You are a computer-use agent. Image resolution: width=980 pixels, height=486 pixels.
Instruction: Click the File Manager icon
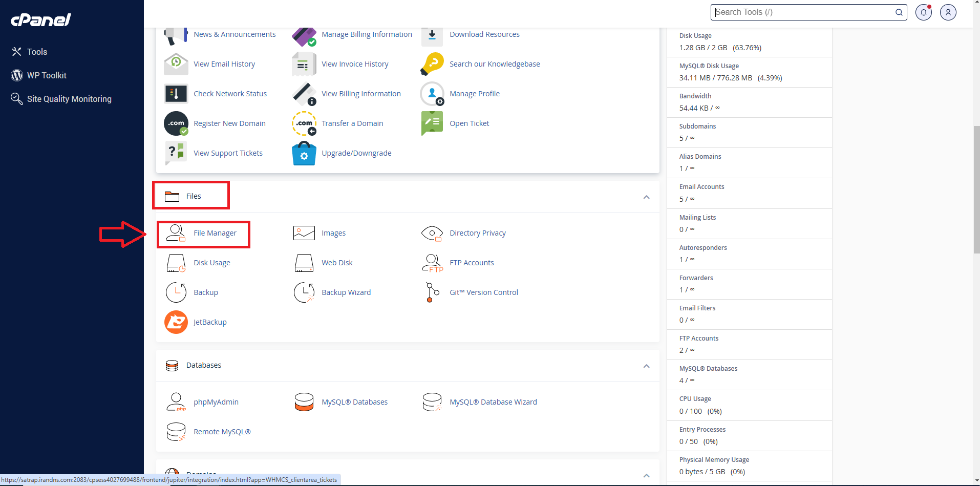(x=176, y=233)
